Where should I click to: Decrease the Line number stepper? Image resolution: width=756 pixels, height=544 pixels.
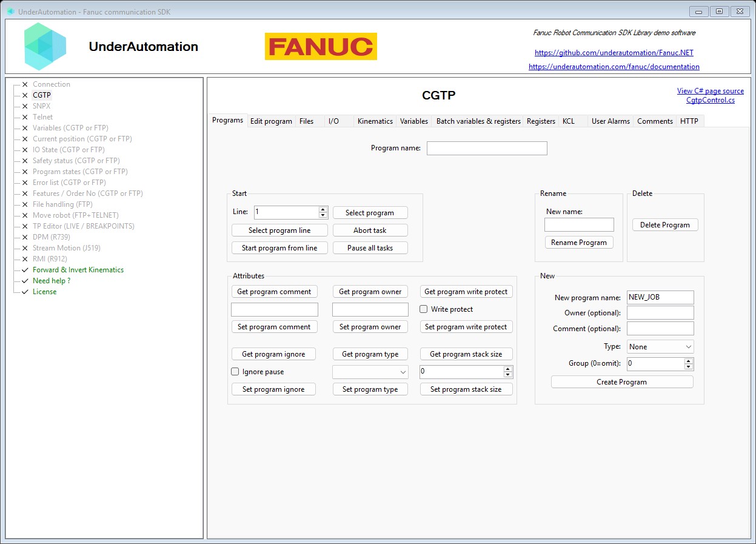click(323, 216)
